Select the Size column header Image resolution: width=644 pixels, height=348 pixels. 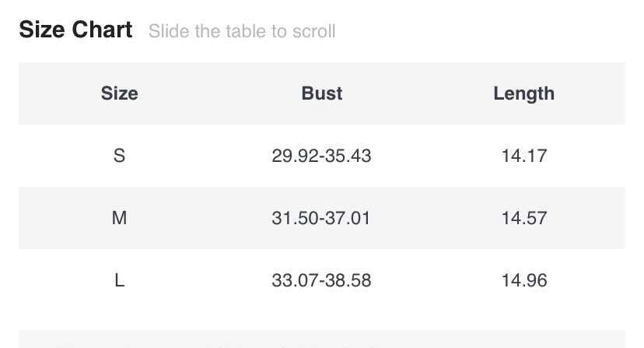(119, 93)
